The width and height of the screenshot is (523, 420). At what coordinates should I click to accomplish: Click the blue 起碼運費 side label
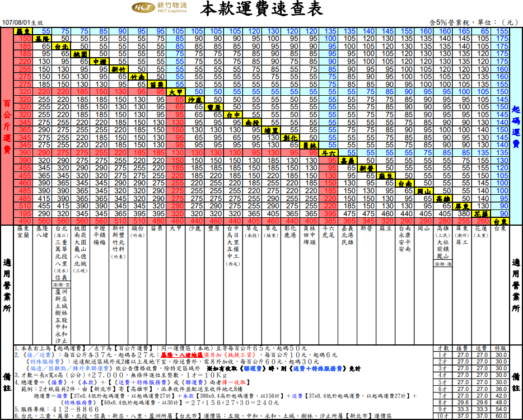pos(516,127)
